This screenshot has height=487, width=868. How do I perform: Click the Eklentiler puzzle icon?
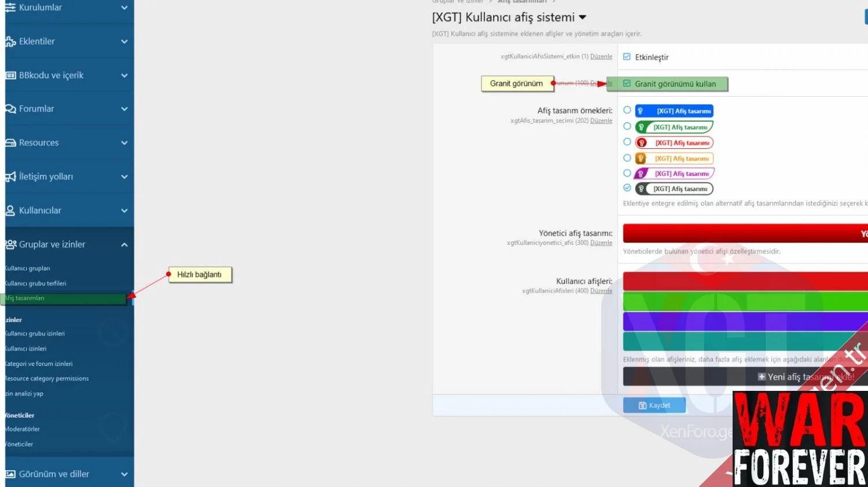(10, 42)
